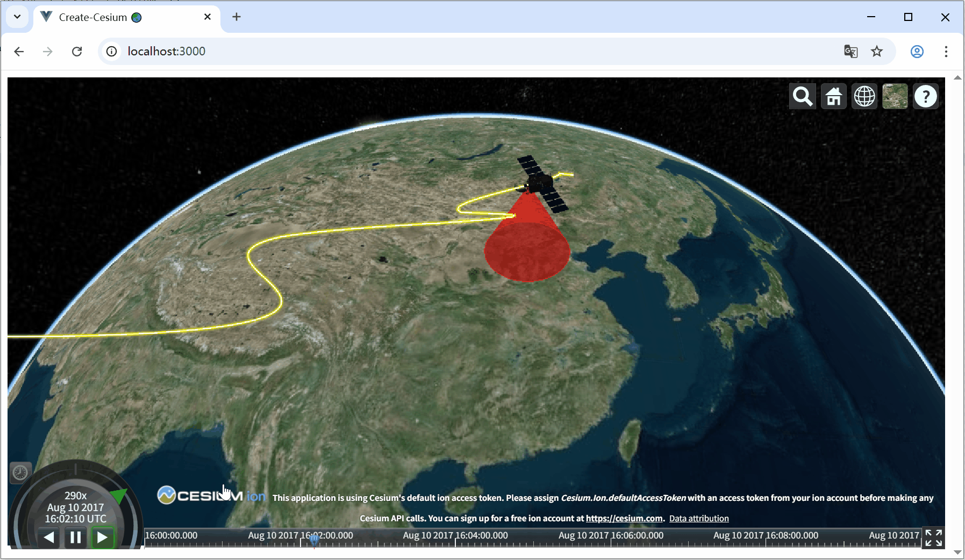
Task: Click the timeline current time marker
Action: point(314,540)
